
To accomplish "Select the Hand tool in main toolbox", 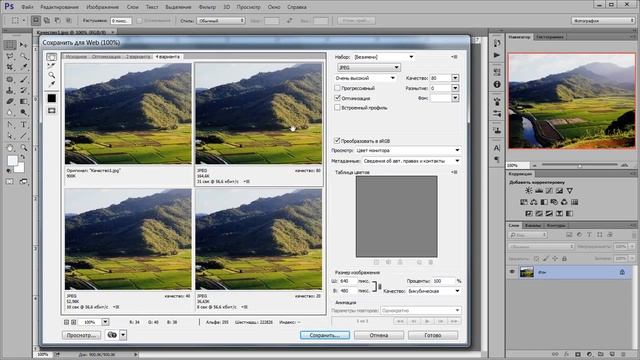I will click(10, 148).
